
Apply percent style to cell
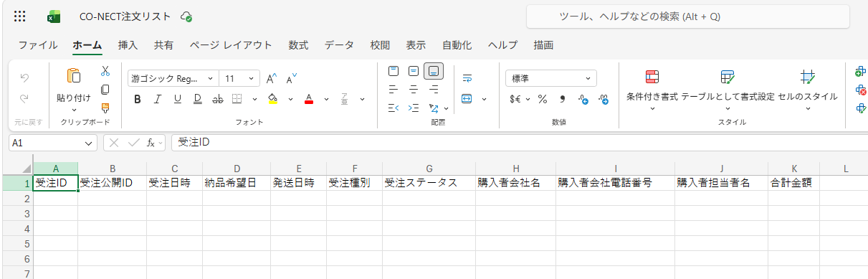543,99
